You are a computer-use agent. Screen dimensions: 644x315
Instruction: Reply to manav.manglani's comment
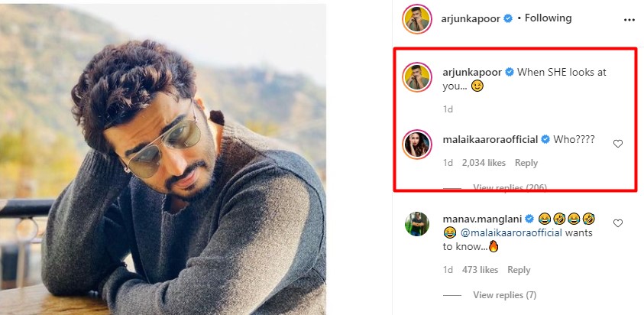tap(519, 270)
